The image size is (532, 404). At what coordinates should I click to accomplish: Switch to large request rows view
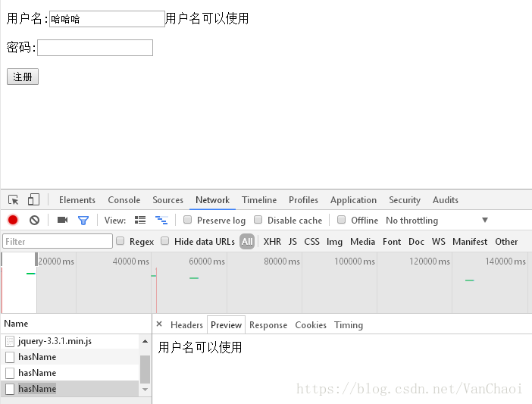(x=140, y=220)
